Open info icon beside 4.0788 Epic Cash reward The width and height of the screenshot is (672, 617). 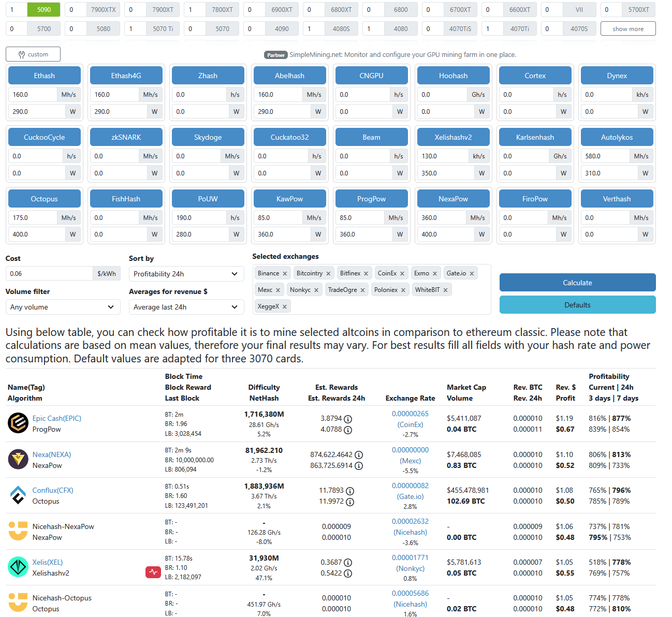pos(348,430)
